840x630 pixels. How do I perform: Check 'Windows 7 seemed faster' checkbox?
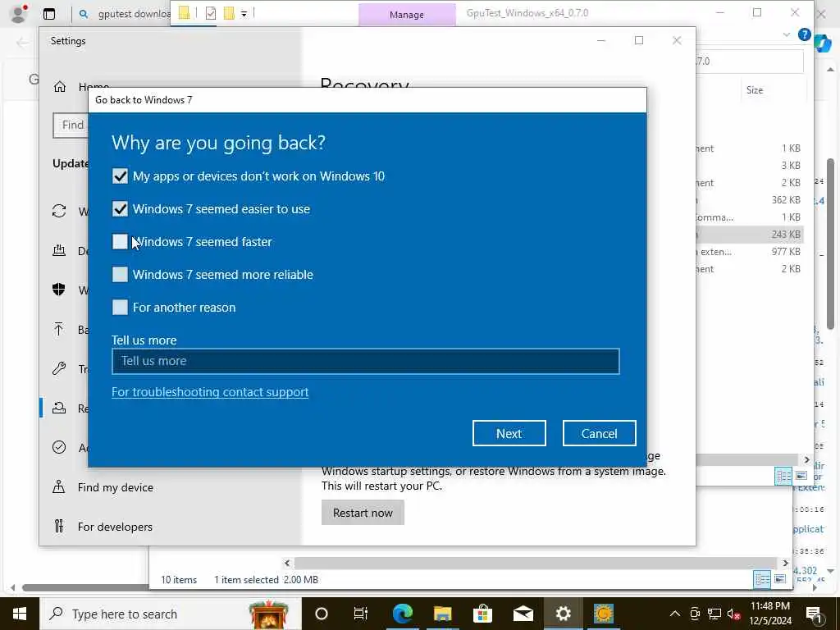pos(120,242)
